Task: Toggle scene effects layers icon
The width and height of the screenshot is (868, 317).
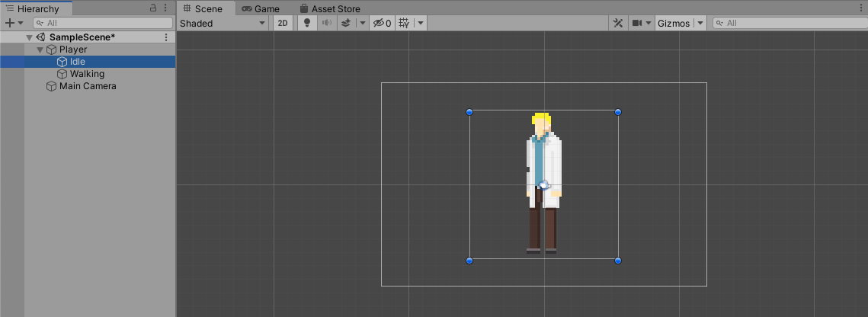Action: pyautogui.click(x=345, y=23)
